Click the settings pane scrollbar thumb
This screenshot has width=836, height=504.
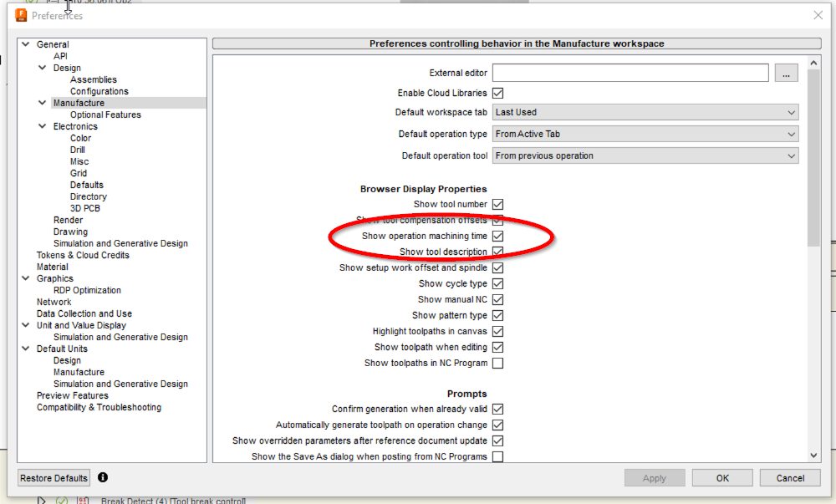tap(813, 158)
